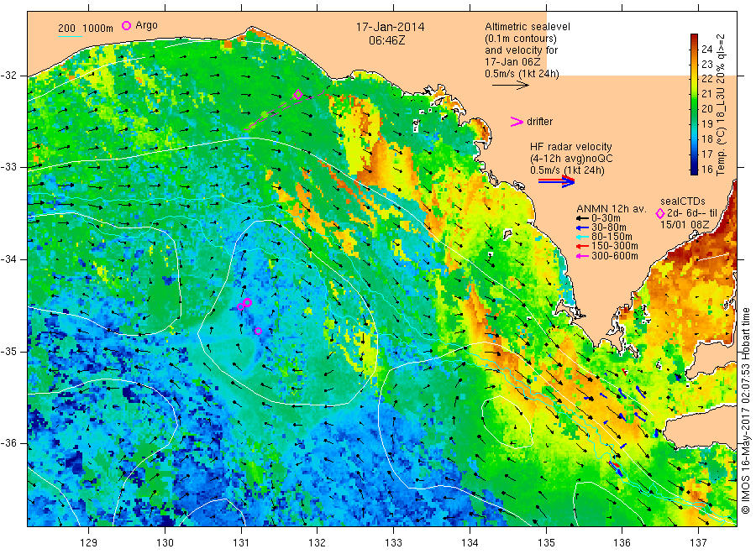Click the temperature color bar

tap(695, 104)
